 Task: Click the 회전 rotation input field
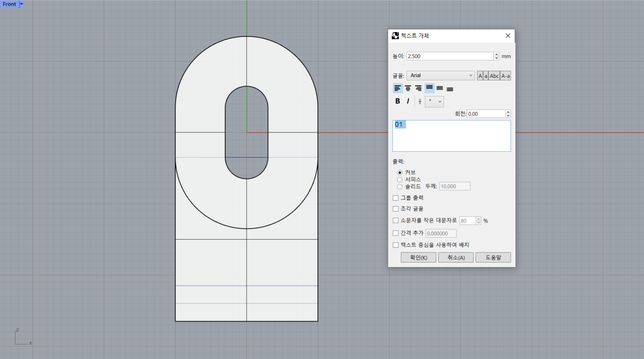click(x=486, y=114)
